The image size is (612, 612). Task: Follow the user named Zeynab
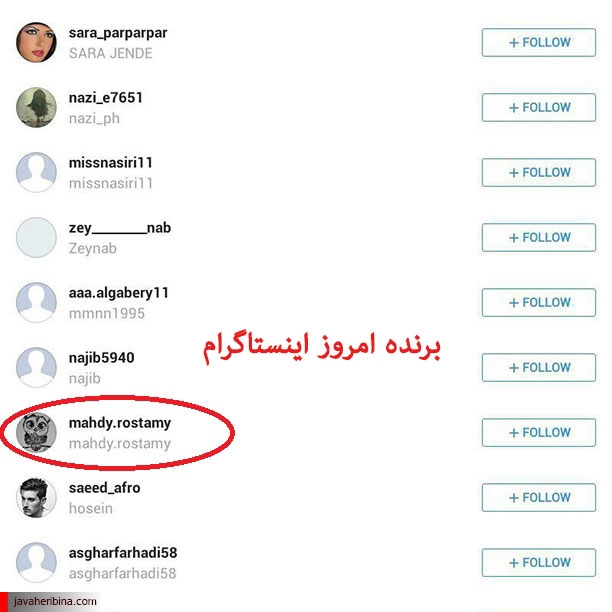(539, 237)
